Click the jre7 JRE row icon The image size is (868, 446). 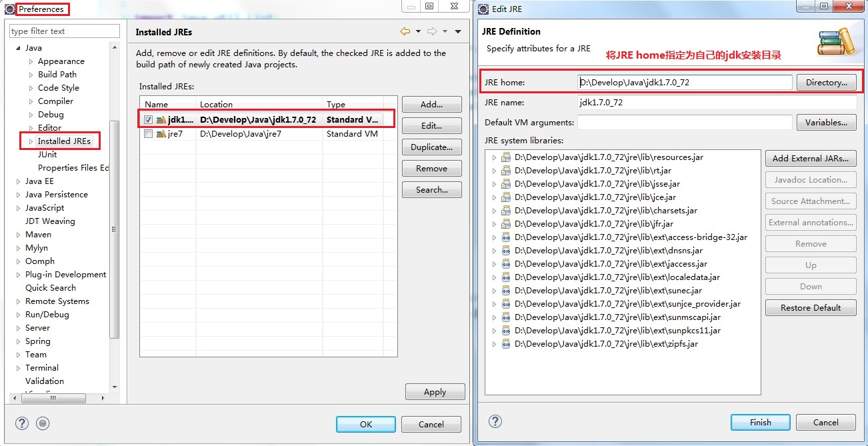point(161,134)
